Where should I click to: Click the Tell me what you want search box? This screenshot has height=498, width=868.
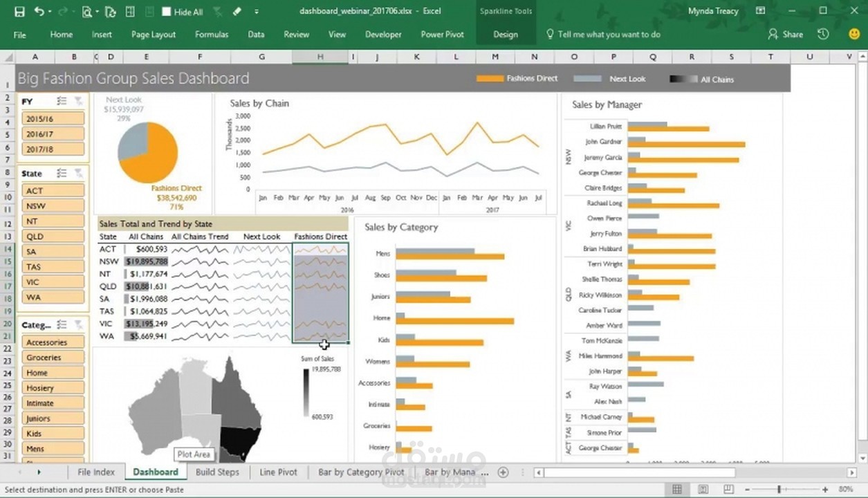click(x=609, y=35)
